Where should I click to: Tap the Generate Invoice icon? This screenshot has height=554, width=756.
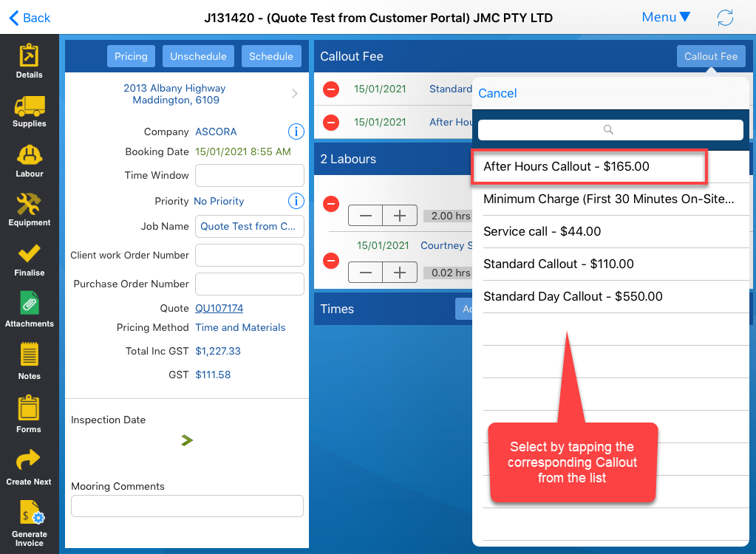point(29,523)
